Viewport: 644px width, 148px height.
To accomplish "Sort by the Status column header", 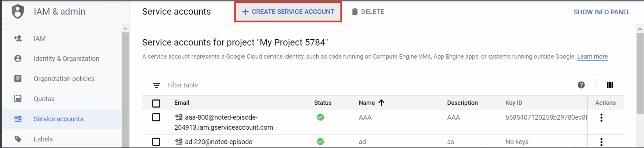I will pyautogui.click(x=323, y=103).
